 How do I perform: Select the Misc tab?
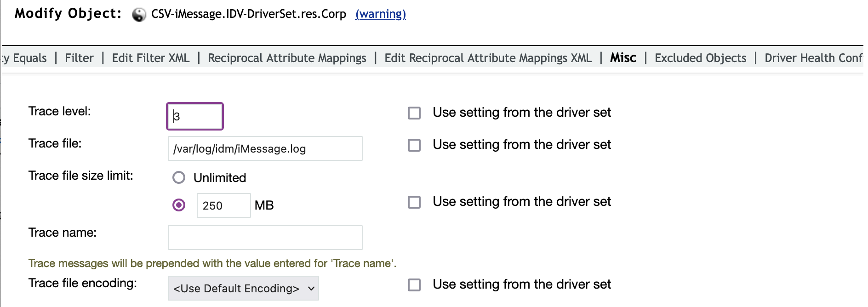(623, 58)
